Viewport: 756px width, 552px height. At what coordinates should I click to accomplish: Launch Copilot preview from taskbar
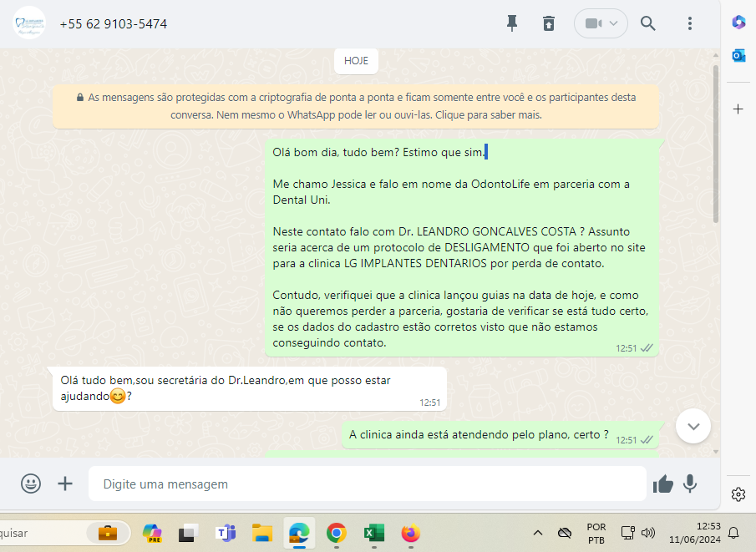click(x=152, y=533)
